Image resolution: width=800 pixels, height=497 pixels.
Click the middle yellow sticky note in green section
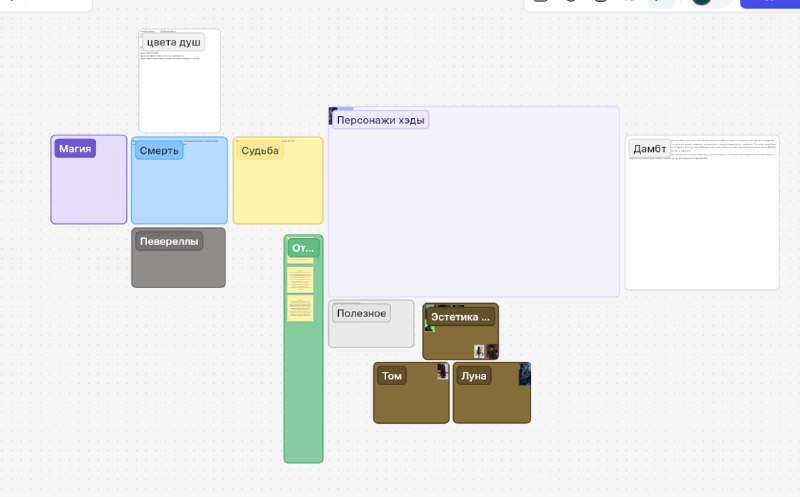(x=300, y=280)
